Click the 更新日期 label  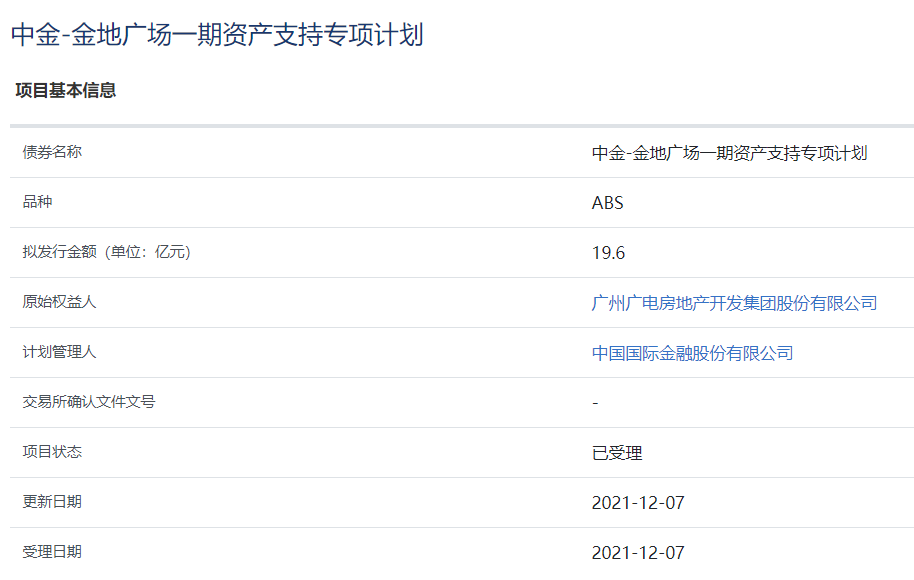tap(52, 502)
